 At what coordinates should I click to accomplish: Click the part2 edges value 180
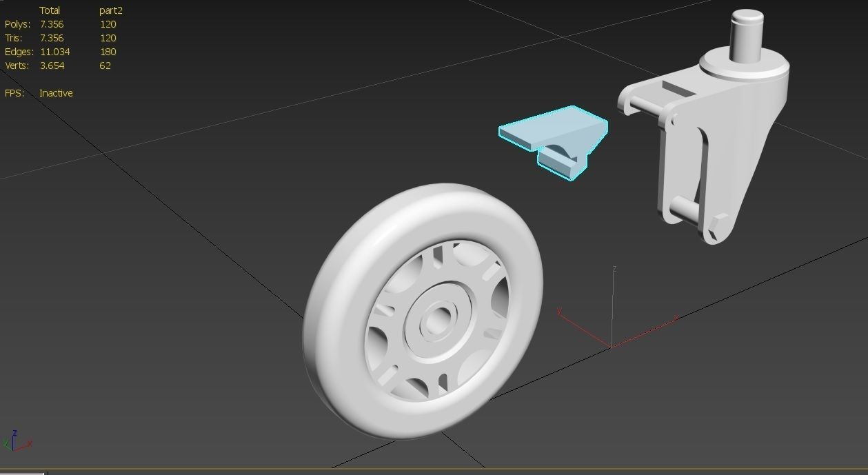point(108,52)
